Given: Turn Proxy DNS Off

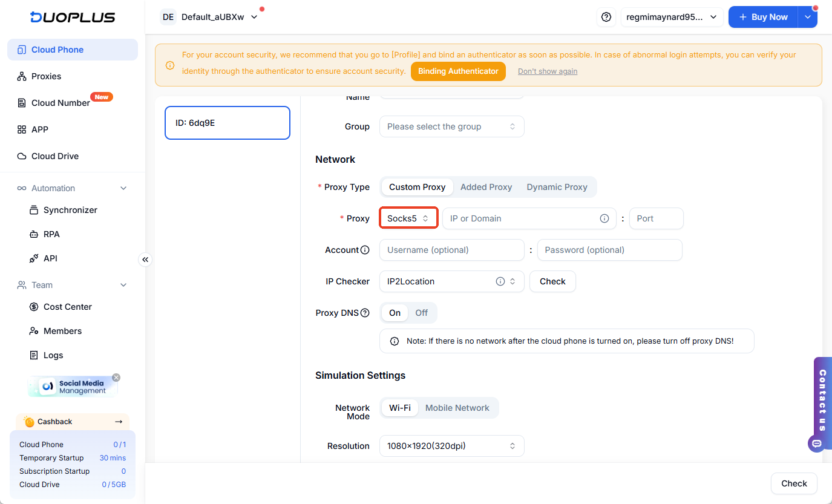Looking at the screenshot, I should pos(421,313).
